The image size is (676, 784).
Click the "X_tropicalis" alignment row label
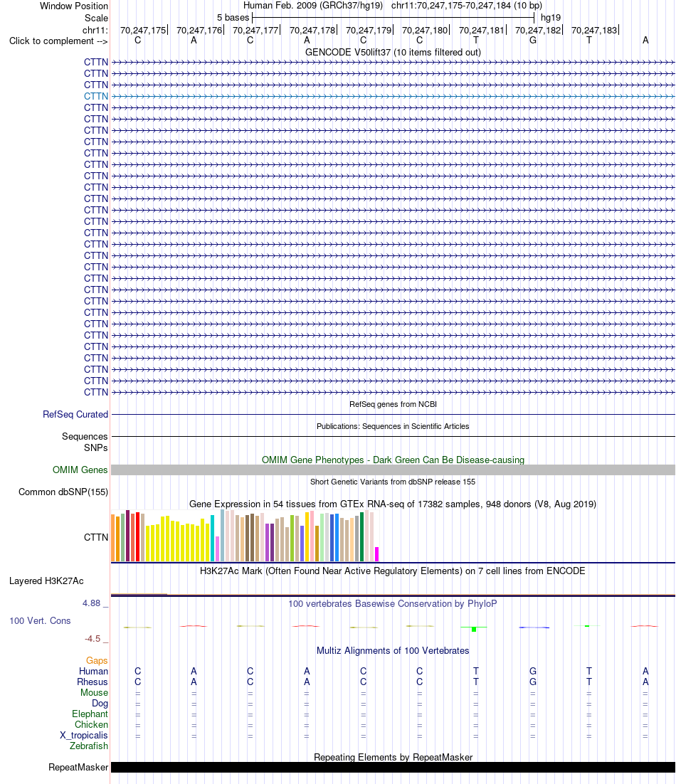click(84, 735)
